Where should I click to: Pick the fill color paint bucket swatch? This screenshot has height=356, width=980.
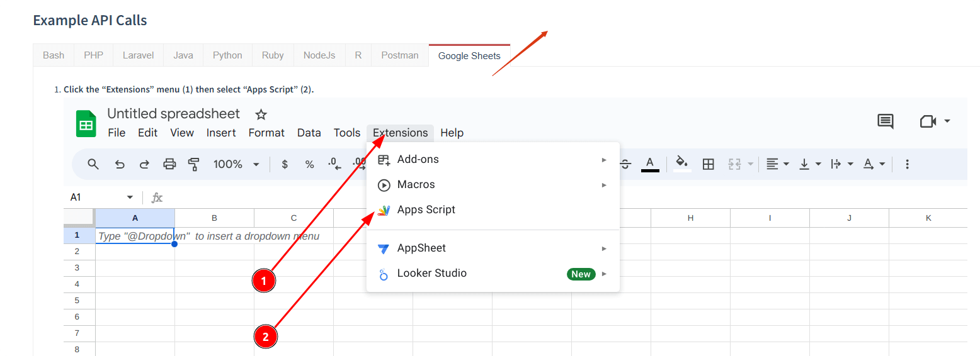pyautogui.click(x=682, y=164)
